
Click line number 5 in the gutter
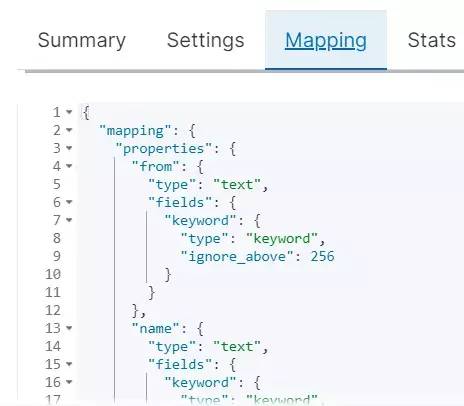pyautogui.click(x=57, y=184)
